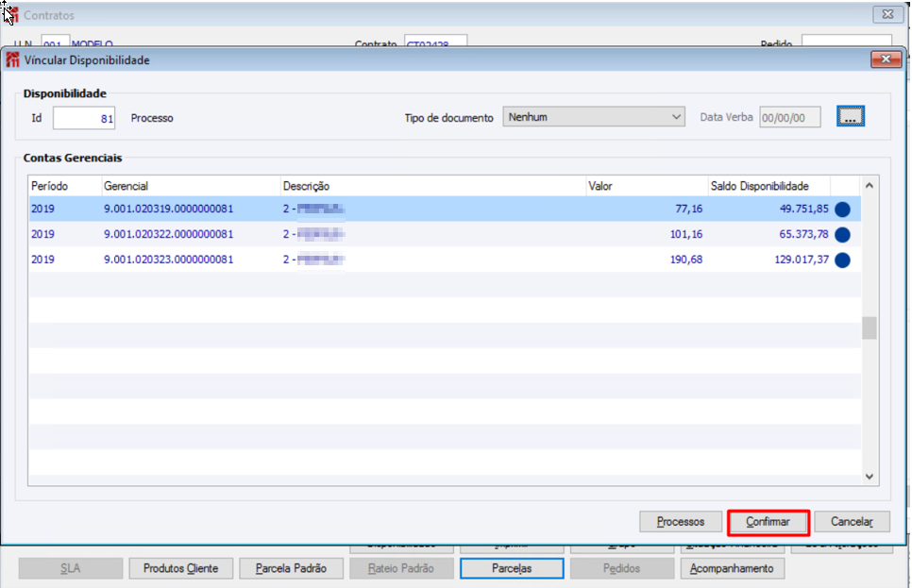Click the blue status dot for account 9.001.020322
Viewport: 912px width, 588px height.
point(842,235)
